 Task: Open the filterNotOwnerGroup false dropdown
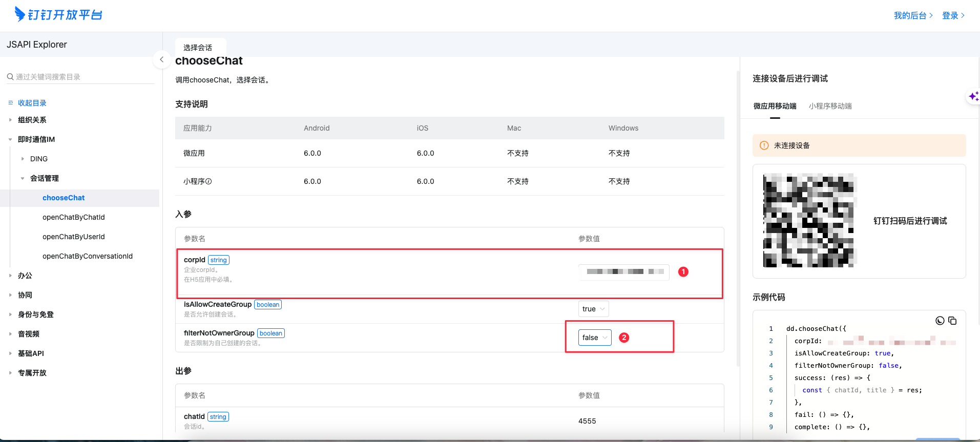595,338
